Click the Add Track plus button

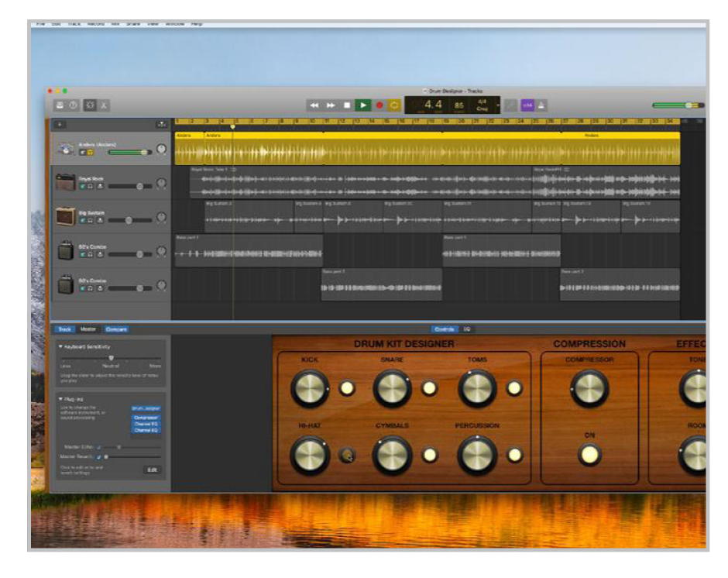click(x=60, y=124)
